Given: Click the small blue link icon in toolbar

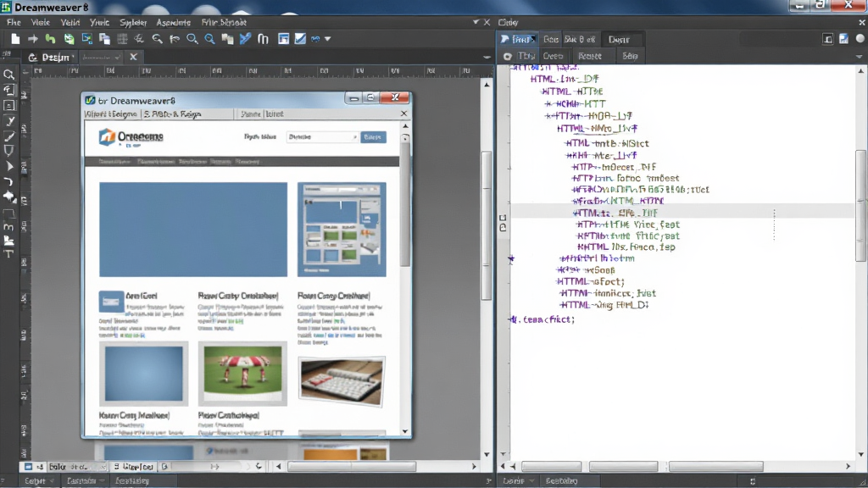Looking at the screenshot, I should [x=315, y=39].
